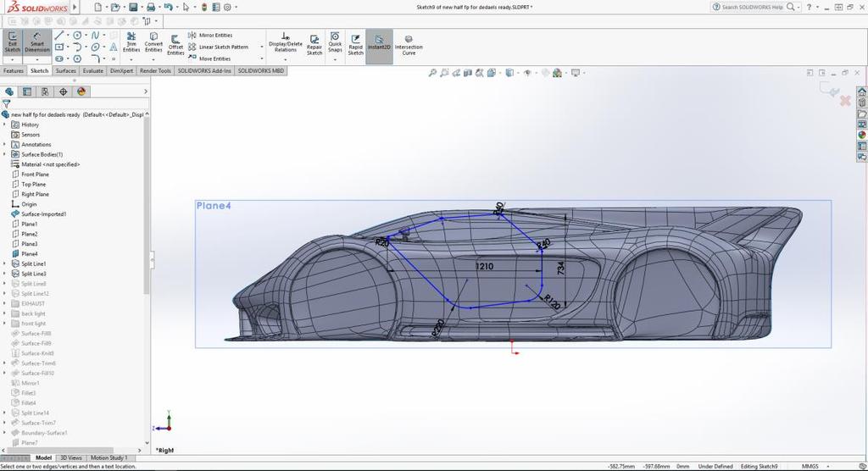Screen dimensions: 868x471
Task: Click the New document icon
Action: tap(97, 7)
